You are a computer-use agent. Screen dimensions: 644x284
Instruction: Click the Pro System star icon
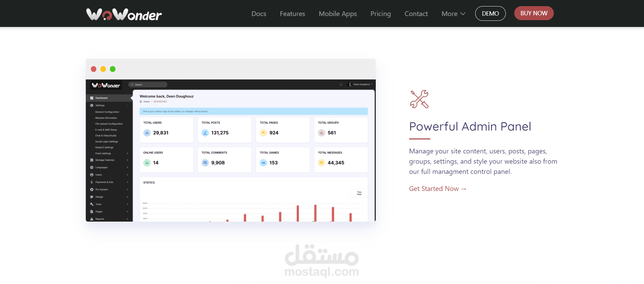(92, 190)
